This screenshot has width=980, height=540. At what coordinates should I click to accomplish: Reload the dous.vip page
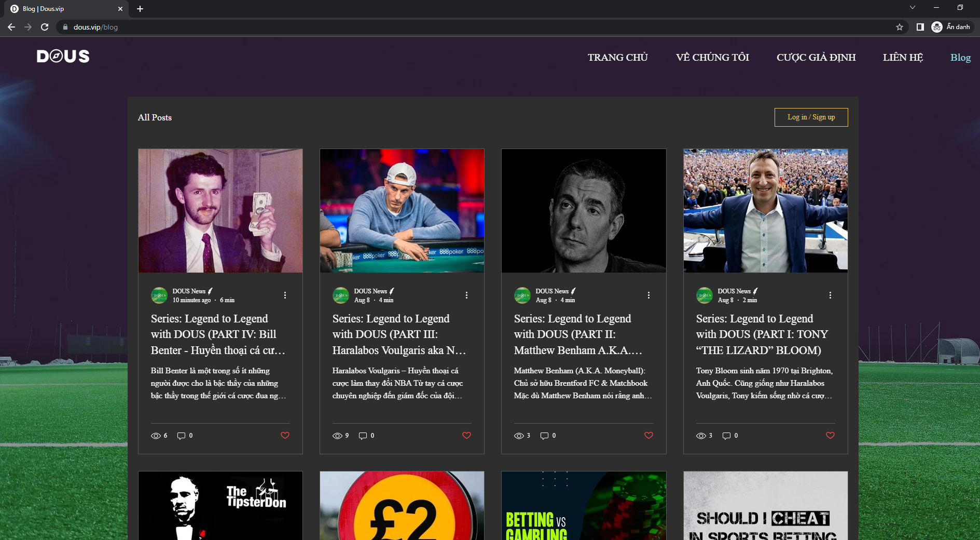pos(45,27)
